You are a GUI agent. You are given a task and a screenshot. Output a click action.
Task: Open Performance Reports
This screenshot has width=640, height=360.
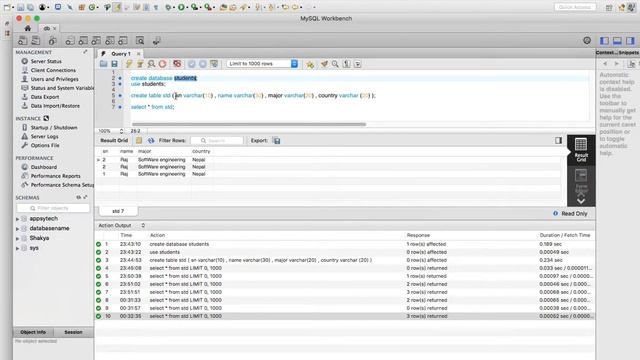(55, 176)
